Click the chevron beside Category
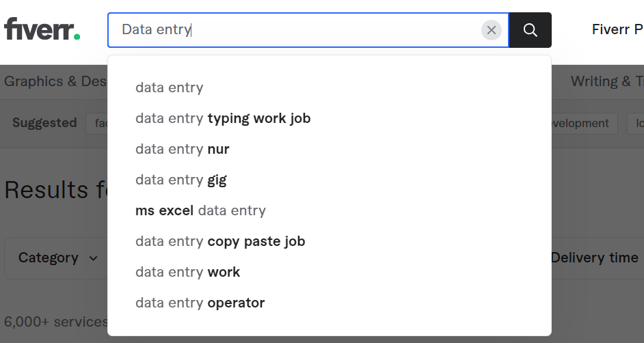Image resolution: width=644 pixels, height=343 pixels. (x=93, y=258)
